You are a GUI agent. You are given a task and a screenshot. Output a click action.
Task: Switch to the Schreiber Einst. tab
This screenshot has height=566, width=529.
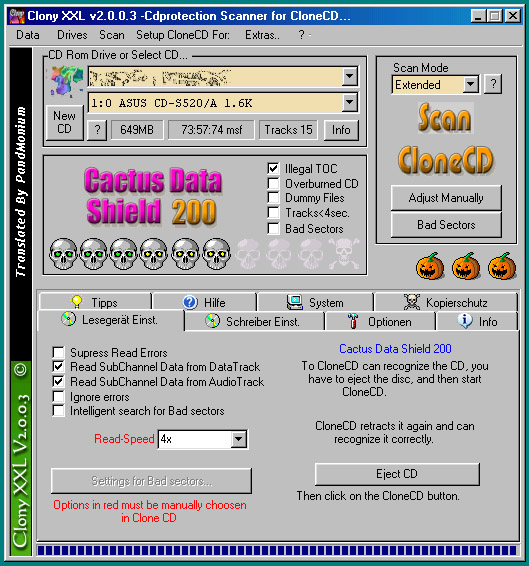tap(254, 321)
